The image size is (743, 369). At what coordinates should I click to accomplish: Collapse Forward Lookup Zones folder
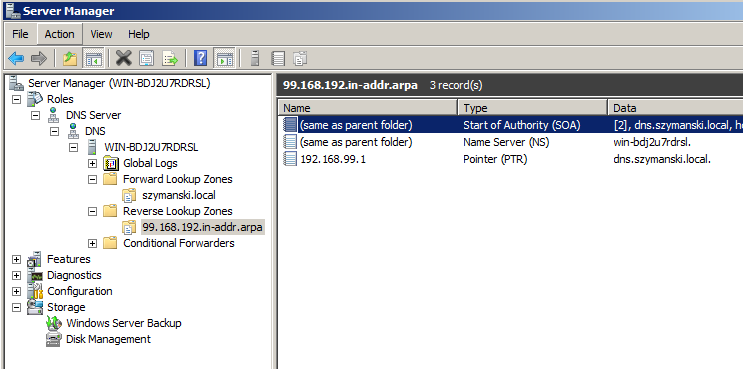pos(92,180)
